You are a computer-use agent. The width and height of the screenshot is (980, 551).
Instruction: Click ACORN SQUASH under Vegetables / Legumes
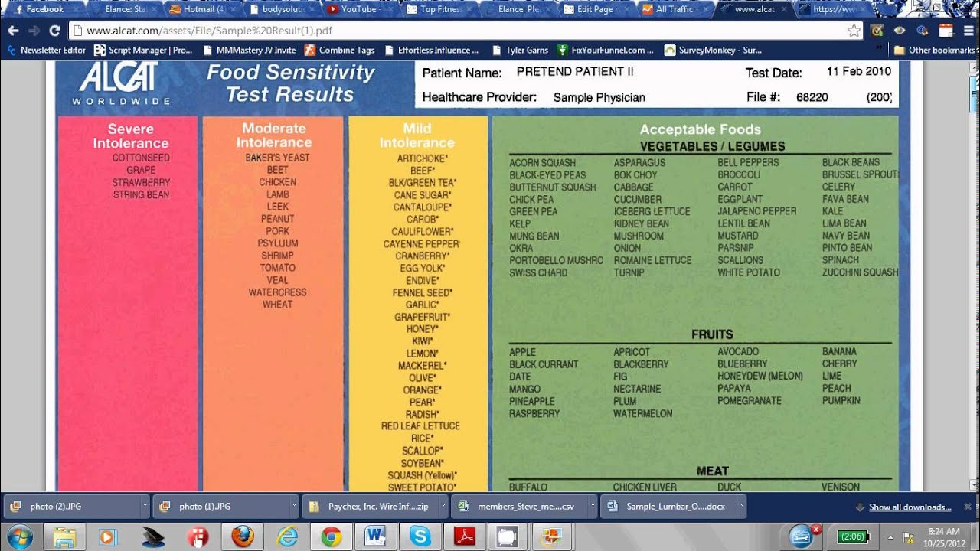542,163
